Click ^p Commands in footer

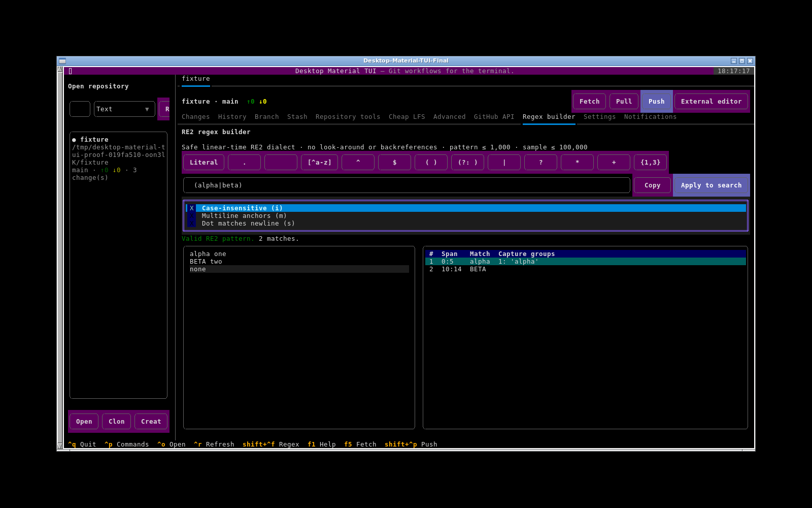126,444
